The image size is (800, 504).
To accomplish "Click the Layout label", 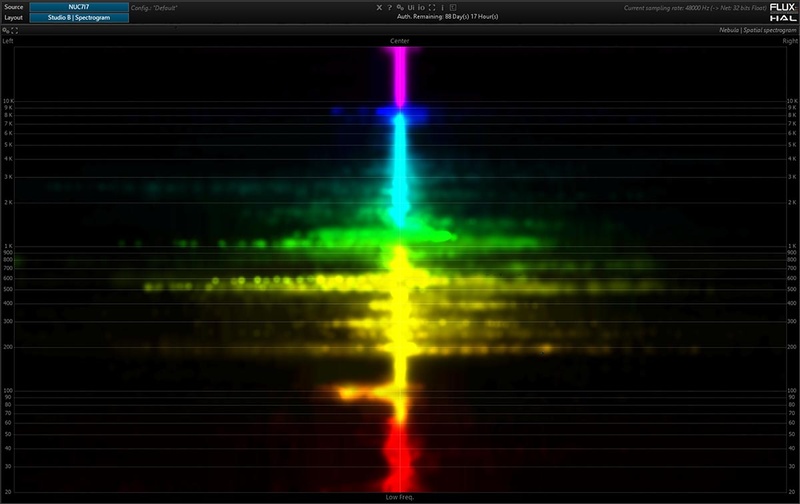I will click(14, 17).
